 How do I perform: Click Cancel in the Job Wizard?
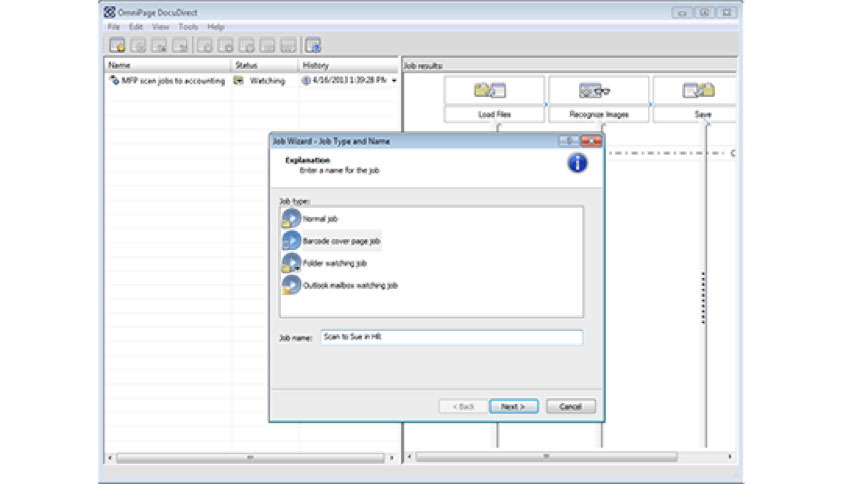[x=570, y=407]
